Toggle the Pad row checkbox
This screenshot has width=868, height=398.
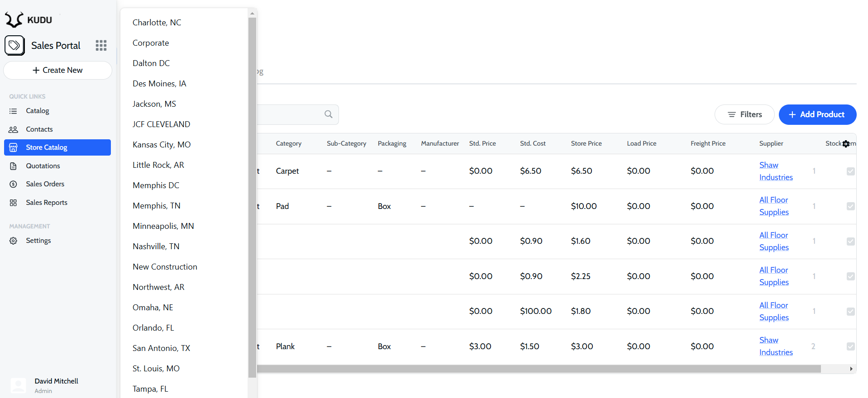coord(850,206)
